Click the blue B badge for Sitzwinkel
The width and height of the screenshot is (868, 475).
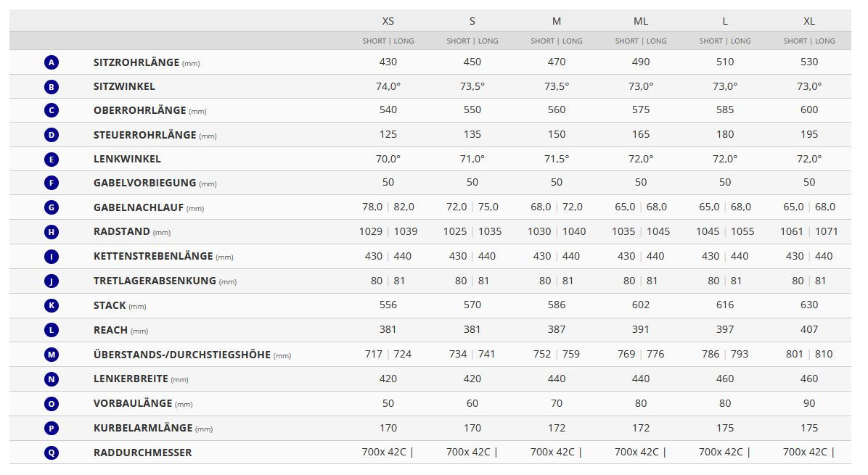point(51,87)
